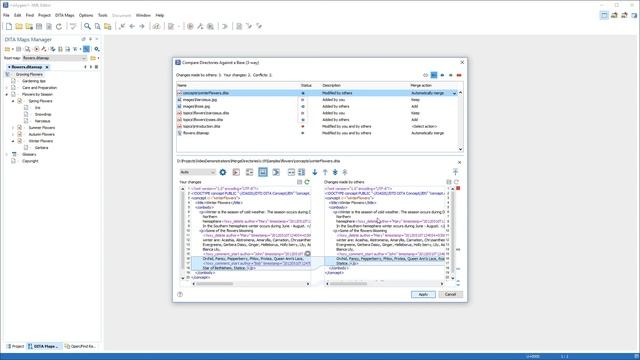Open the Options menu
The height and width of the screenshot is (360, 640).
point(86,15)
